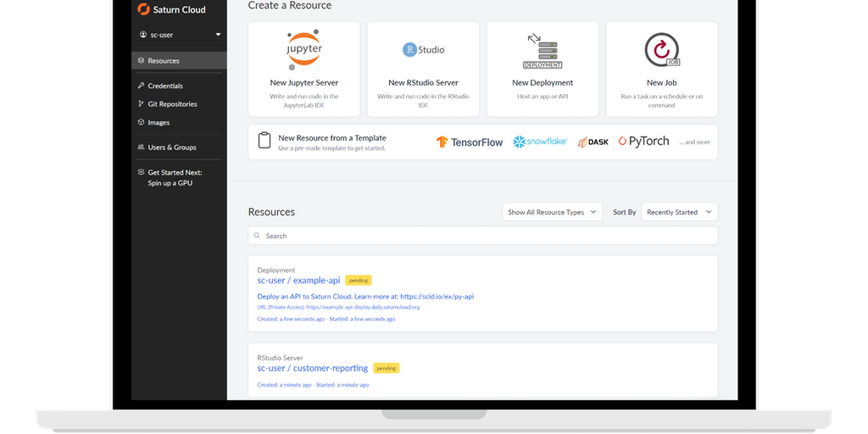Click the example-api pending status badge
The width and height of the screenshot is (868, 434).
coord(359,280)
